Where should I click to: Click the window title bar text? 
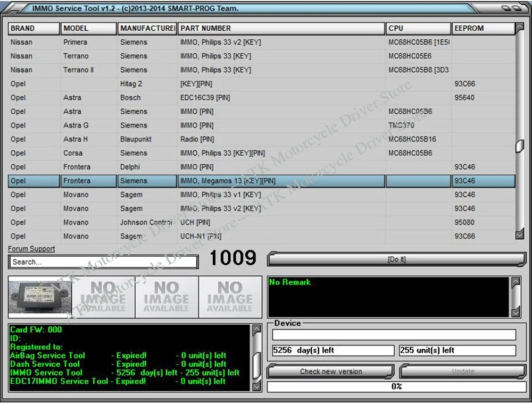point(135,9)
